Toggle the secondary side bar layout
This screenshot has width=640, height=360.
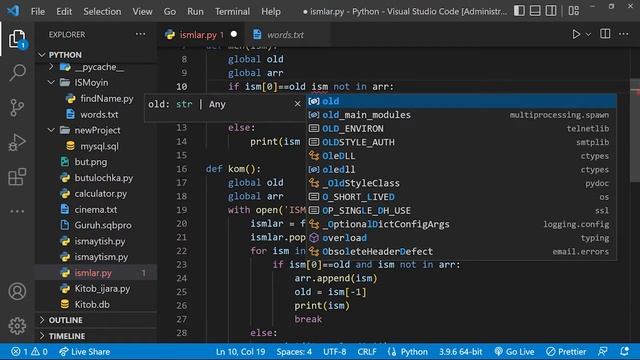(x=551, y=11)
